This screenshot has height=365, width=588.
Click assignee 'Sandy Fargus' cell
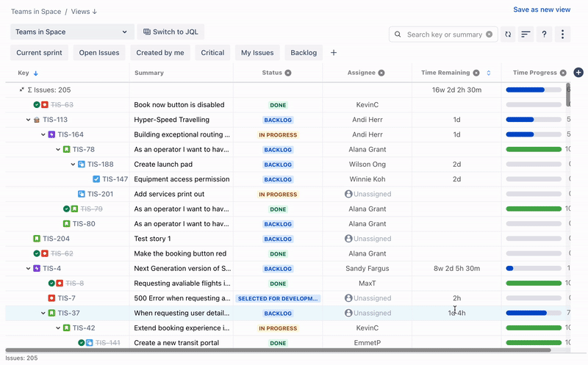367,268
